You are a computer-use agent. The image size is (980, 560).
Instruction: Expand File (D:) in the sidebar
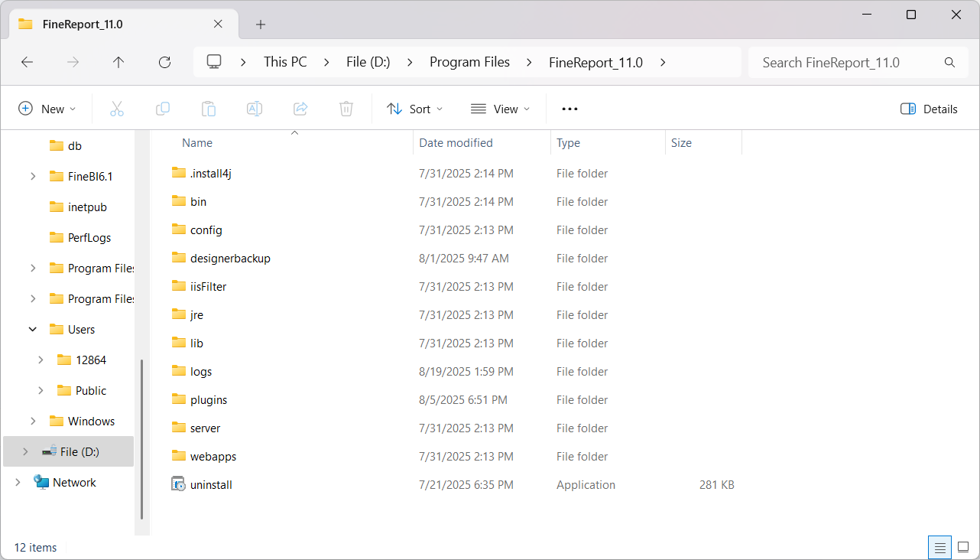(25, 451)
